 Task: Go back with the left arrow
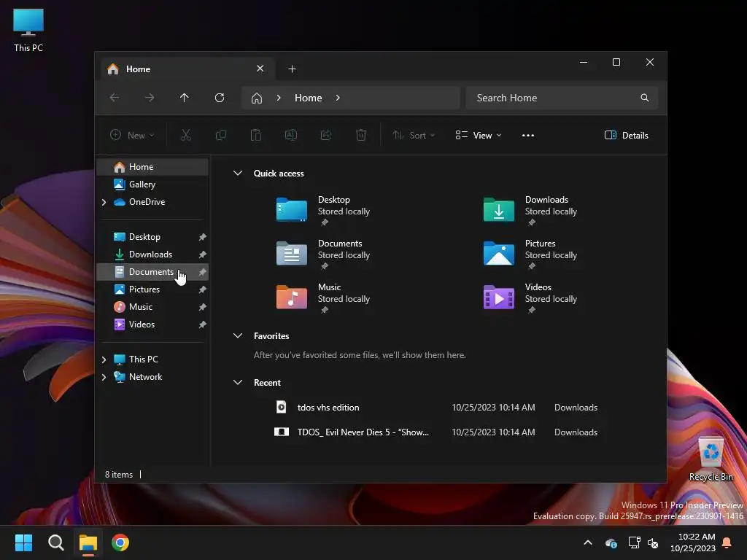[x=115, y=98]
